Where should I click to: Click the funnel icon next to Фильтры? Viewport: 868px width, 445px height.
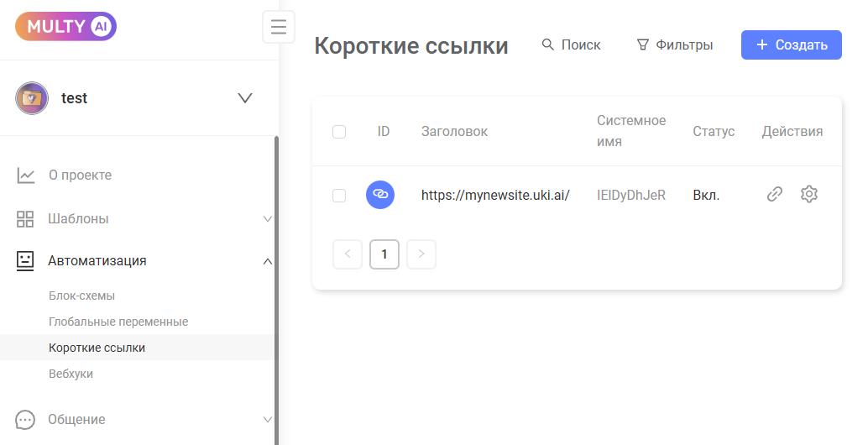pos(642,44)
